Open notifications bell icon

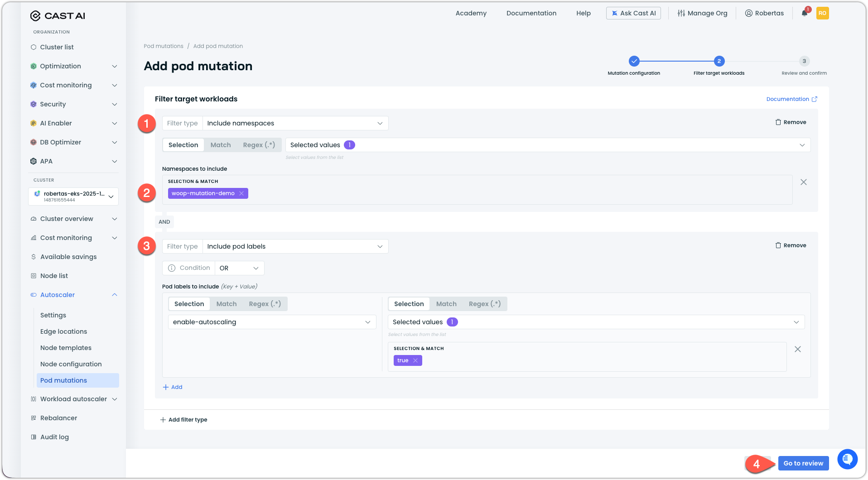click(x=805, y=13)
